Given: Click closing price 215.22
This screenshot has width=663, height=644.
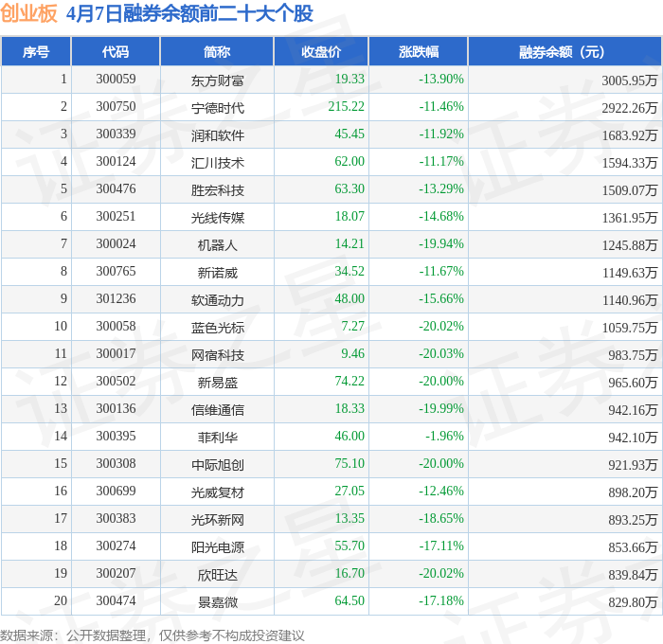Looking at the screenshot, I should pos(347,107).
